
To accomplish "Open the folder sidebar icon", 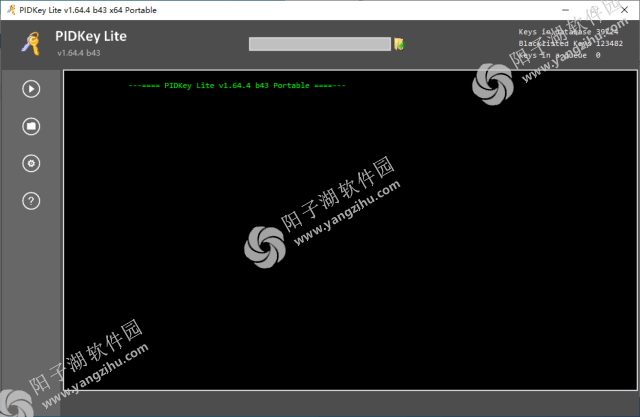I will (31, 126).
